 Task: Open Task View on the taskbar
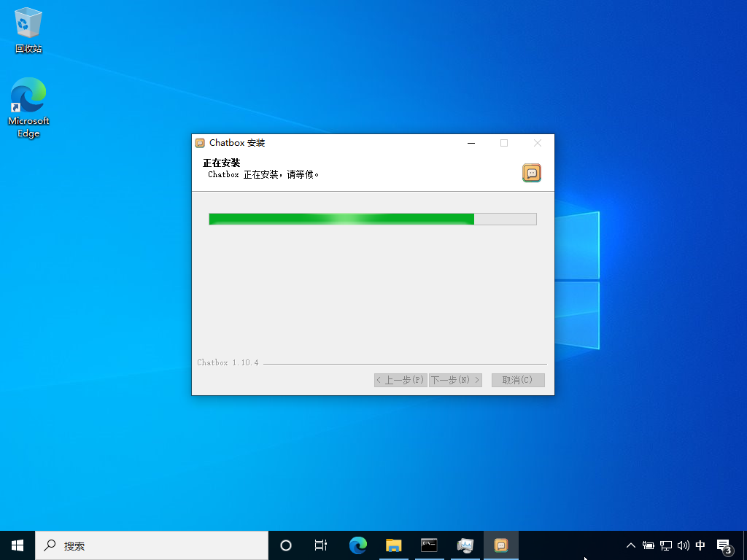tap(321, 545)
